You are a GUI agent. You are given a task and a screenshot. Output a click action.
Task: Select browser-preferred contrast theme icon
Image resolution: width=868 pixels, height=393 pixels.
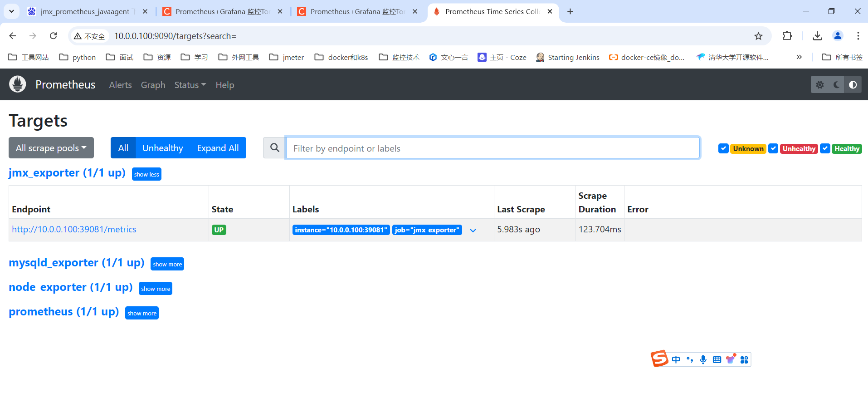click(x=853, y=85)
